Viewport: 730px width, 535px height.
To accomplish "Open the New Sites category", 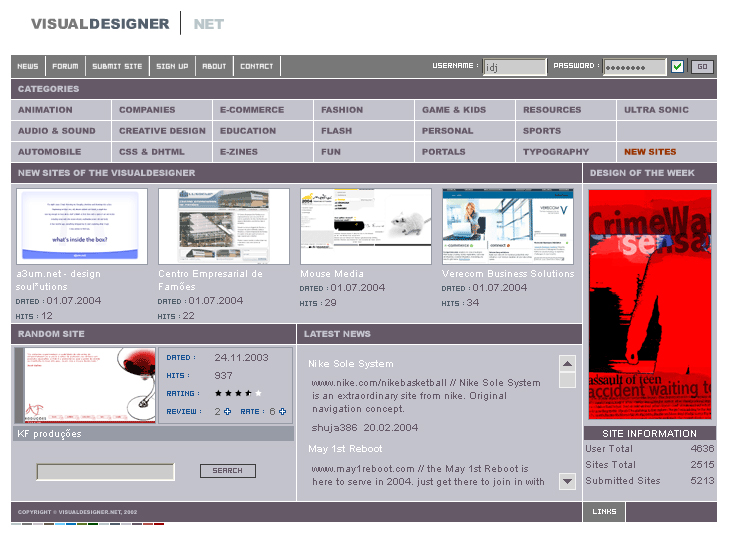I will coord(650,152).
